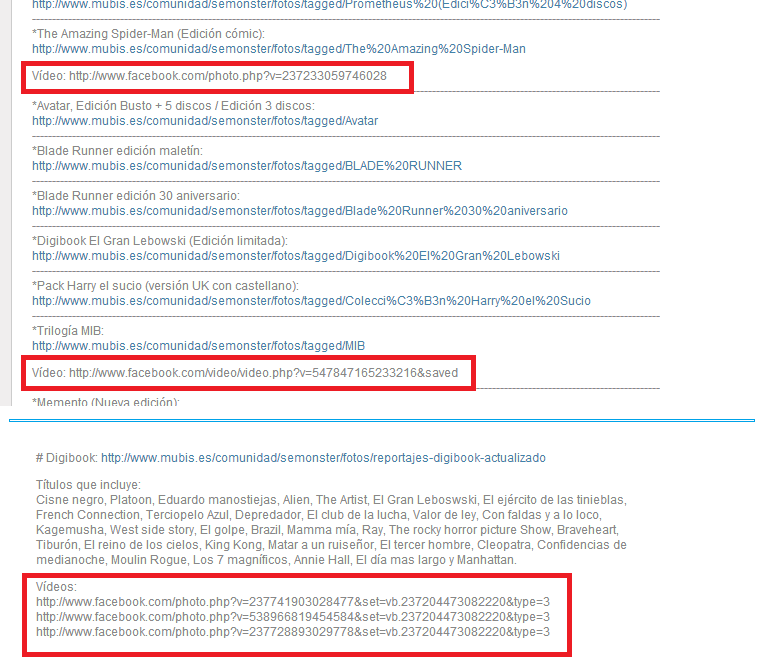The image size is (781, 663).
Task: Open the reportajes-digibook-actualizado link
Action: click(323, 457)
